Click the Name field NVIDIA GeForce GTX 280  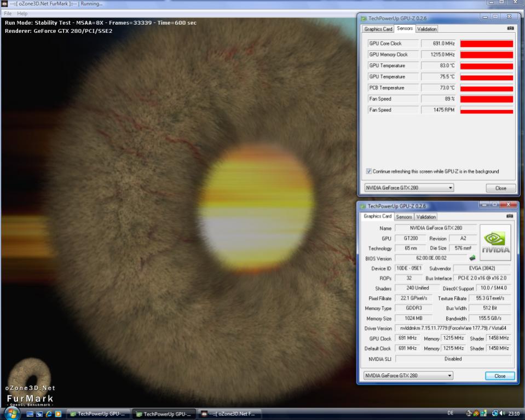[x=436, y=228]
